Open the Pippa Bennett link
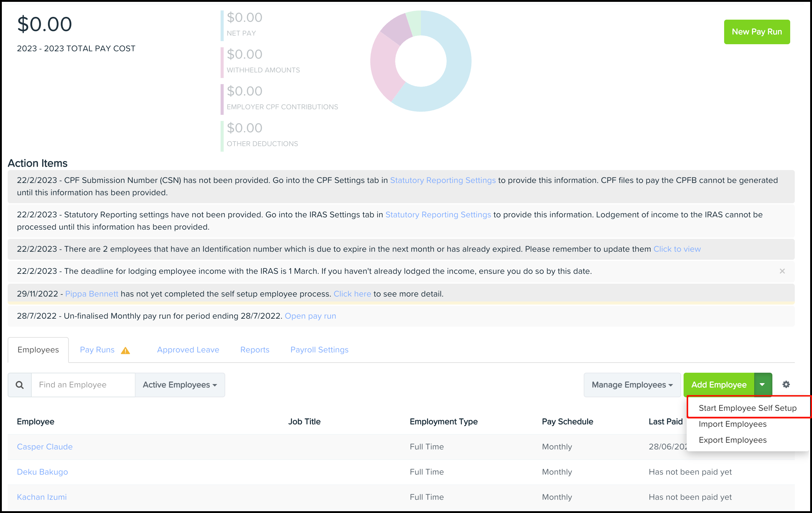 pyautogui.click(x=91, y=293)
